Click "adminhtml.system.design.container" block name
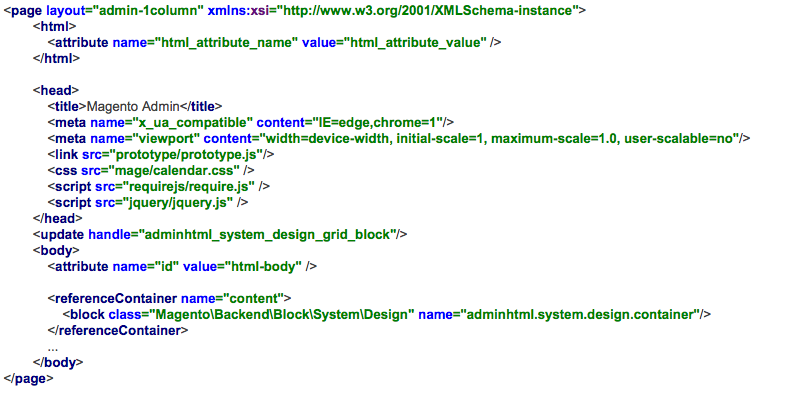 click(x=579, y=315)
